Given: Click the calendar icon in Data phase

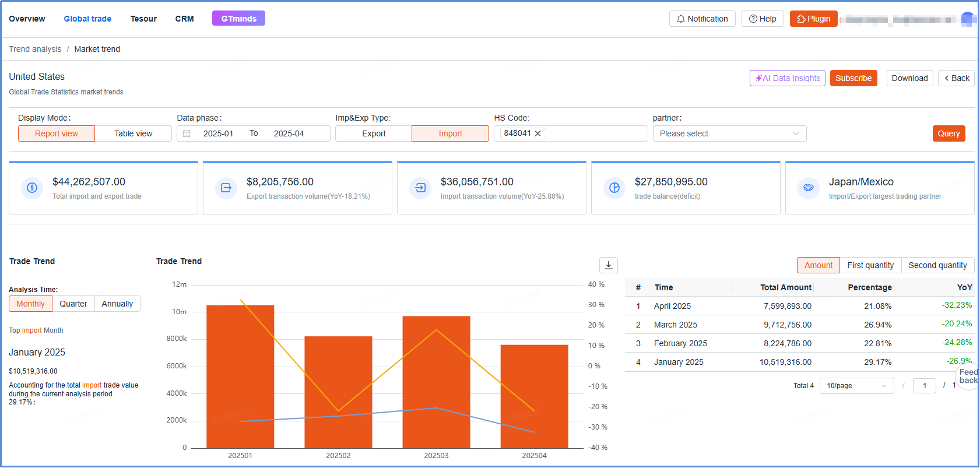Looking at the screenshot, I should point(187,133).
